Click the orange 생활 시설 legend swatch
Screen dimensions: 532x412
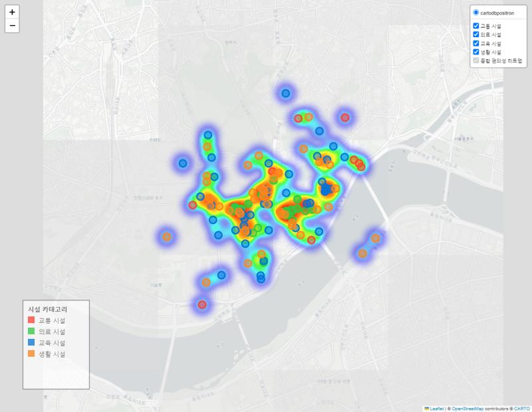click(31, 354)
